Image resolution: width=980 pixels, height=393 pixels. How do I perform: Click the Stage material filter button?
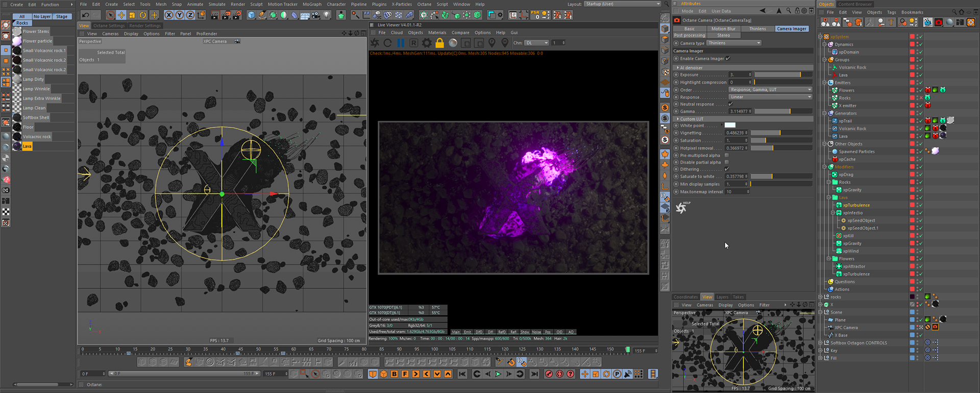click(62, 16)
